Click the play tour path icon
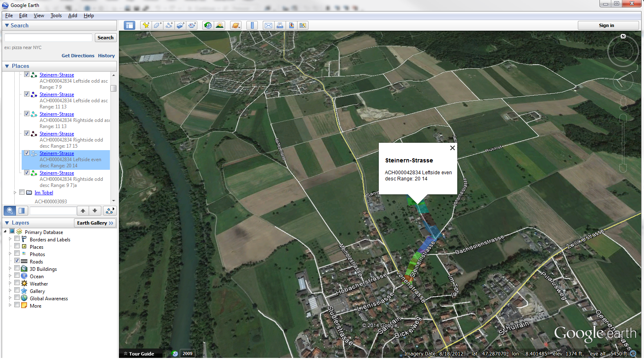This screenshot has width=644, height=360. click(110, 211)
